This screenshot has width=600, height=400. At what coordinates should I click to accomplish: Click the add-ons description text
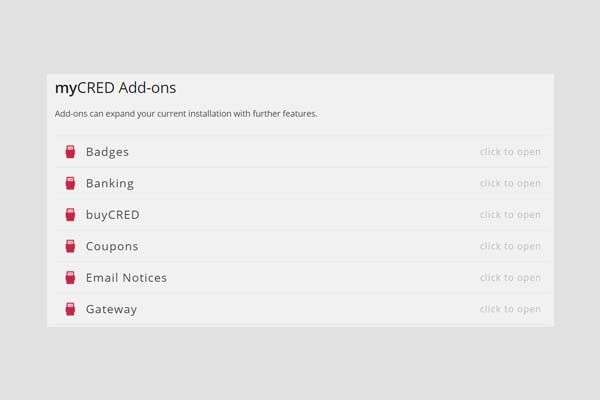click(x=186, y=114)
